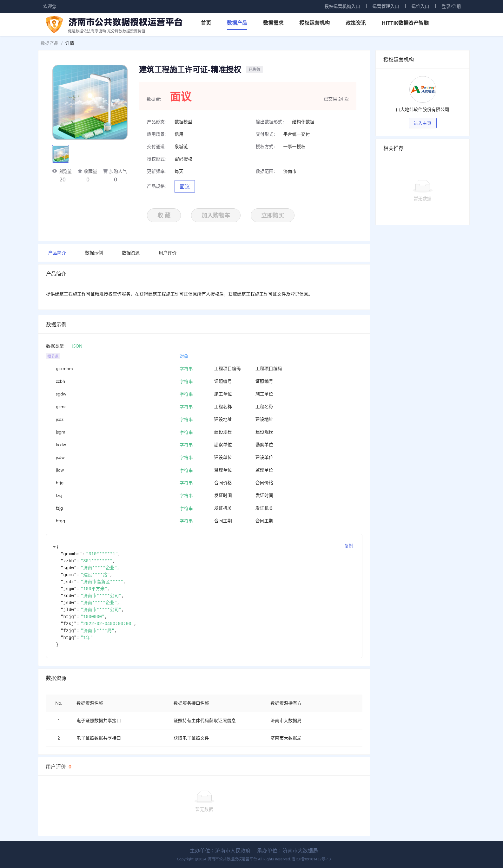The width and height of the screenshot is (503, 868).
Task: Click 山大地纬软件股份有限公司 company name
Action: coord(422,109)
